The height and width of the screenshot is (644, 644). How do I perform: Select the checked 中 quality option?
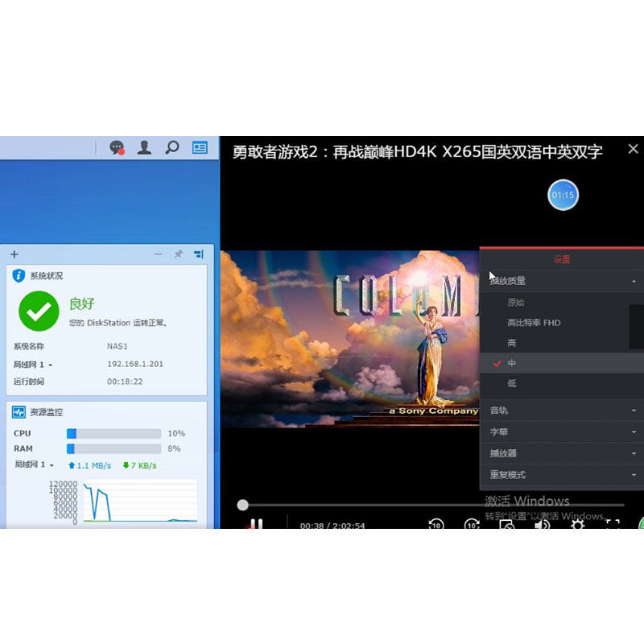tap(562, 363)
